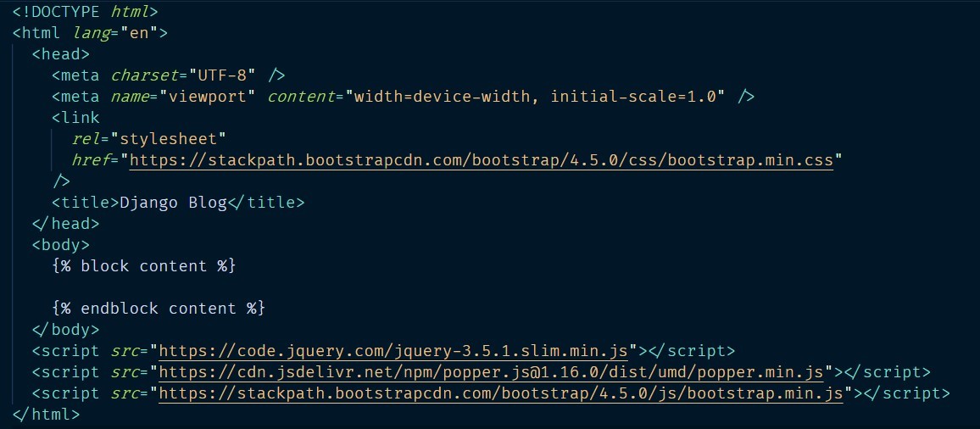Viewport: 980px width, 429px height.
Task: Click the opening head tag
Action: coord(61,53)
